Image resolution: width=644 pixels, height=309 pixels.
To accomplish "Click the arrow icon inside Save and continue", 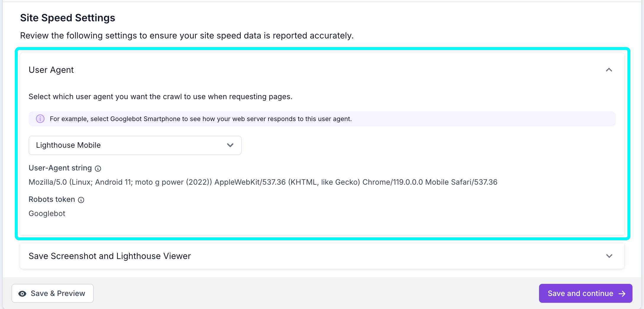I will [x=622, y=293].
